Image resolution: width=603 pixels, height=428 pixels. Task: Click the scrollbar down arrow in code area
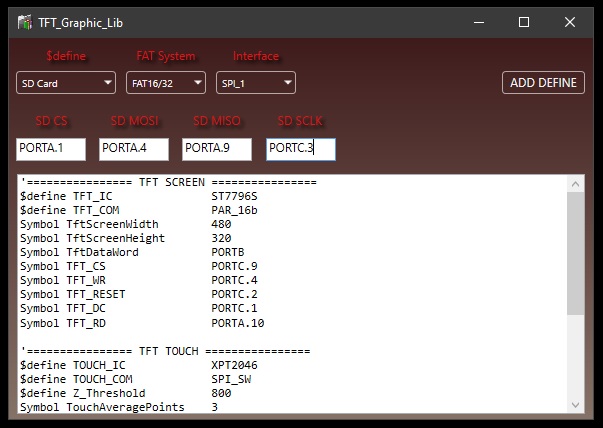click(x=575, y=404)
